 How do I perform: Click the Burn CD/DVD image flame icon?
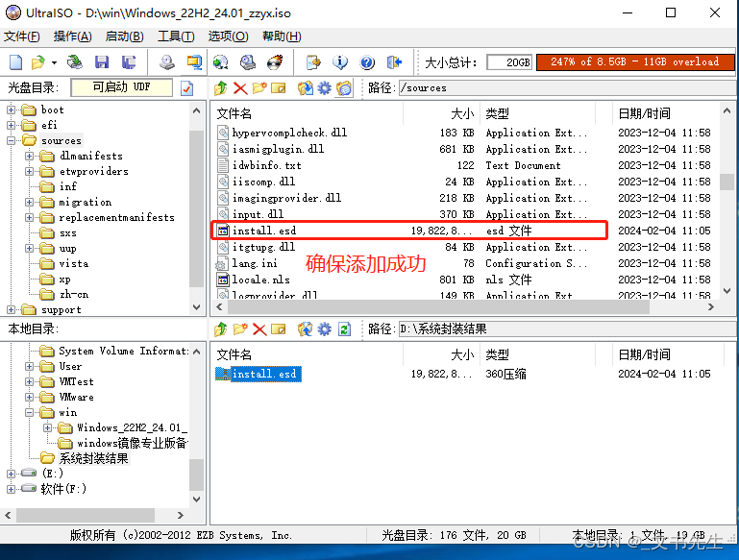click(x=275, y=62)
